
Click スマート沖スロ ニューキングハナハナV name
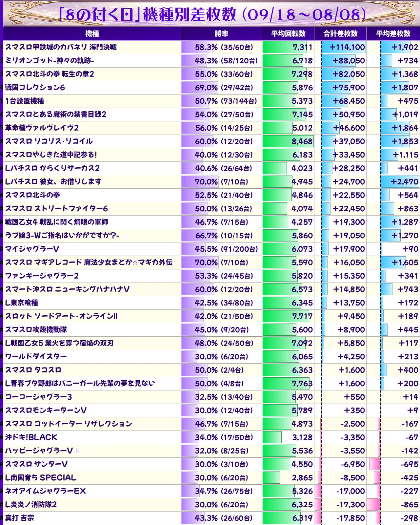click(x=67, y=289)
